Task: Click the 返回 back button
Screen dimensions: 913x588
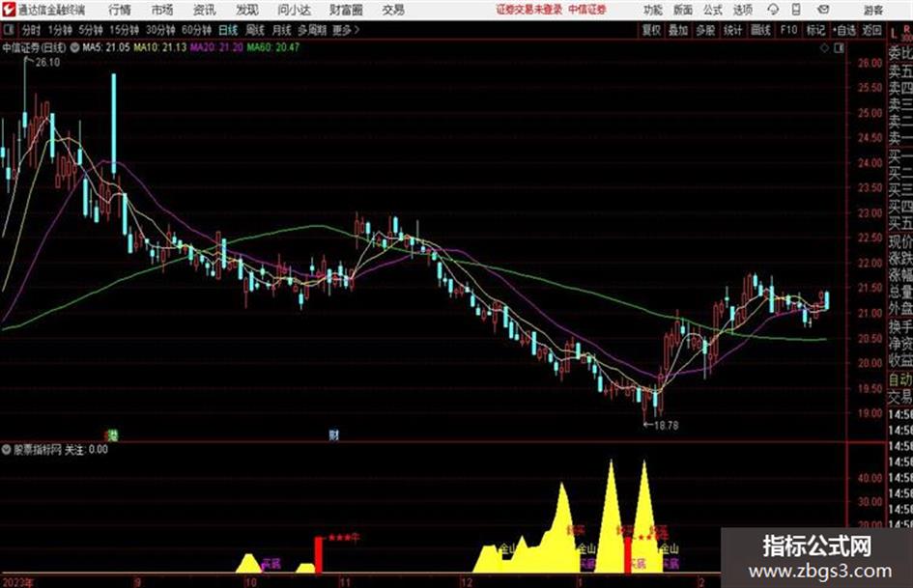Action: (x=871, y=30)
